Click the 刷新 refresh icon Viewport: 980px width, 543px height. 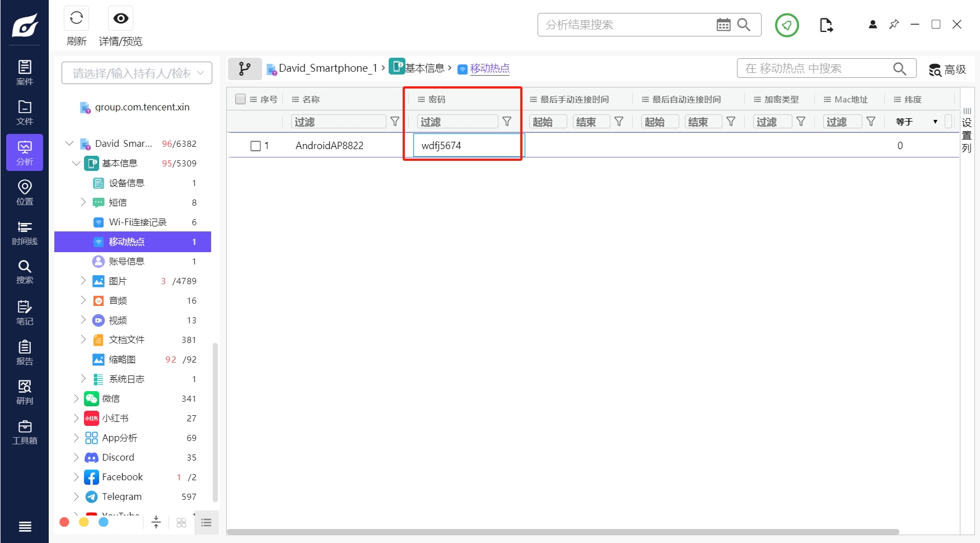pos(77,18)
